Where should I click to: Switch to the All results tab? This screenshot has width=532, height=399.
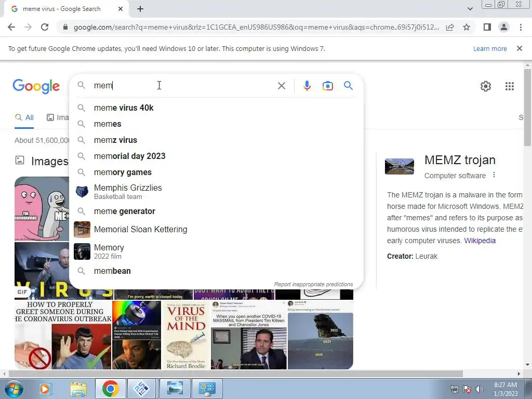pyautogui.click(x=24, y=118)
